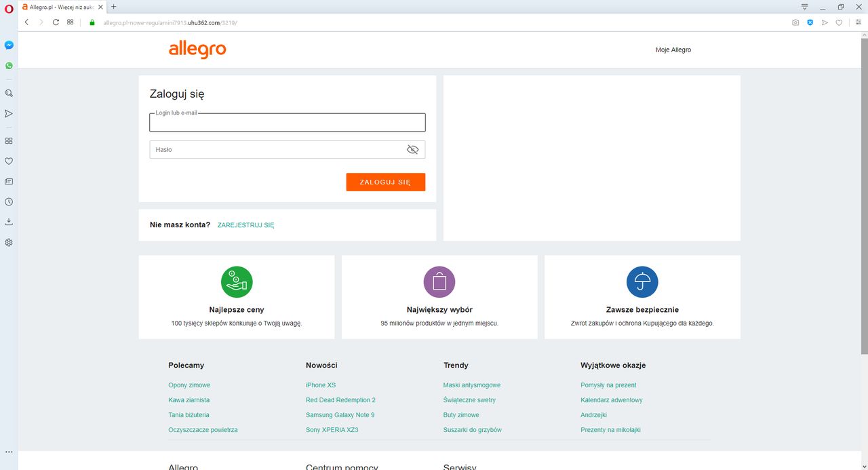The height and width of the screenshot is (470, 868).
Task: Open the Świąteczne swetry link
Action: click(x=469, y=400)
